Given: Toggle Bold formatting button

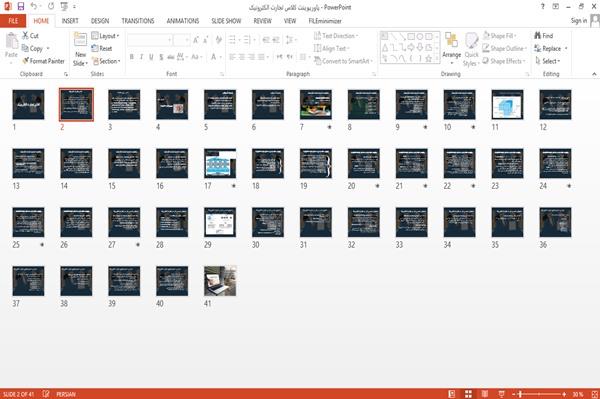Looking at the screenshot, I should click(x=132, y=57).
